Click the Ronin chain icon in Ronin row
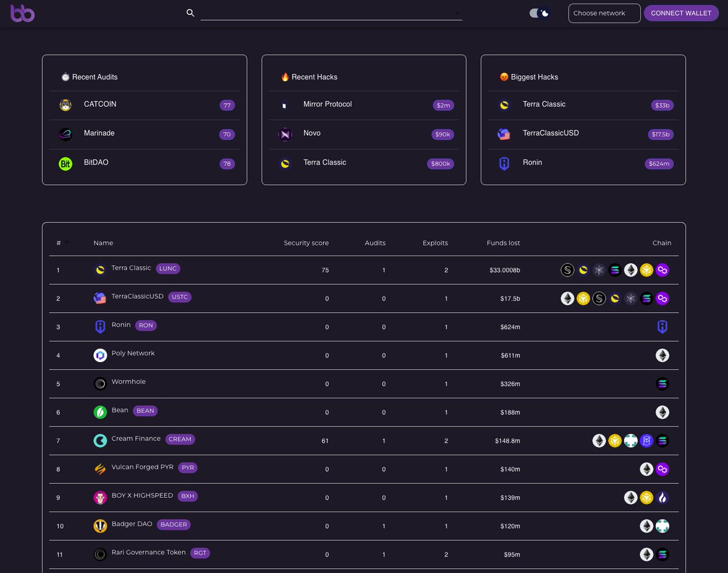This screenshot has width=728, height=573. 662,327
